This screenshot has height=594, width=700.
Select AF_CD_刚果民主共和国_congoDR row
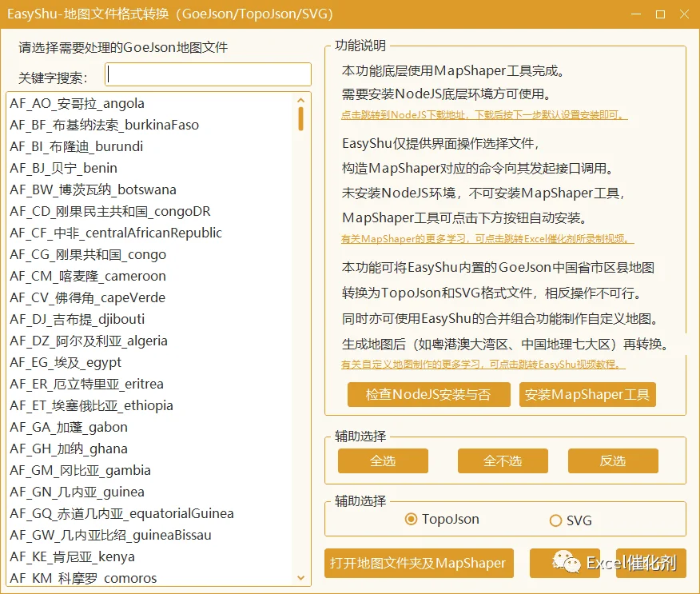pyautogui.click(x=151, y=211)
